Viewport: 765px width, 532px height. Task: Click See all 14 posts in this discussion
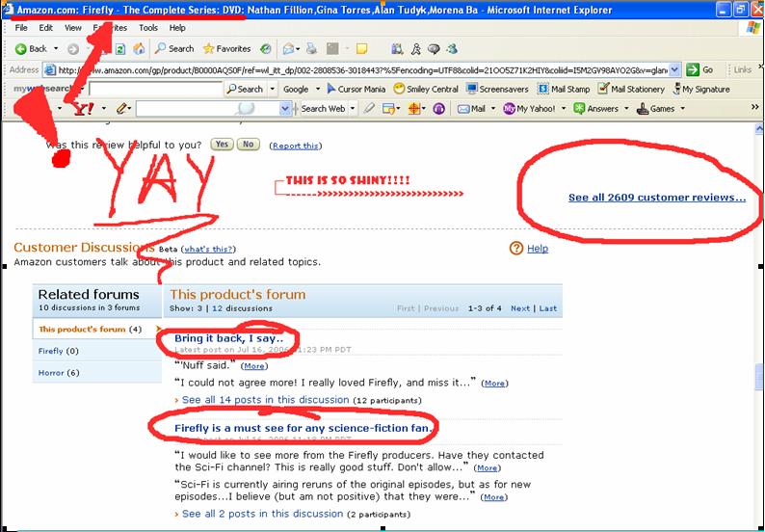[265, 400]
